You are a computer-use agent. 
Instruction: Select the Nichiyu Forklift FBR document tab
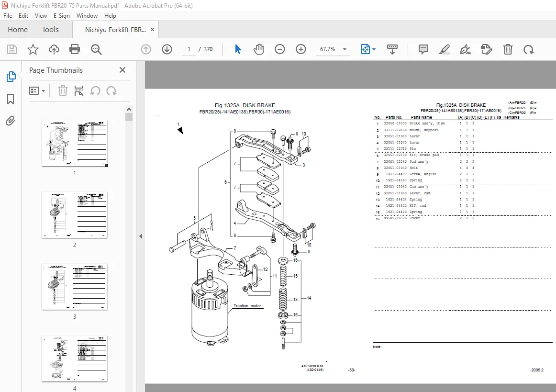115,30
